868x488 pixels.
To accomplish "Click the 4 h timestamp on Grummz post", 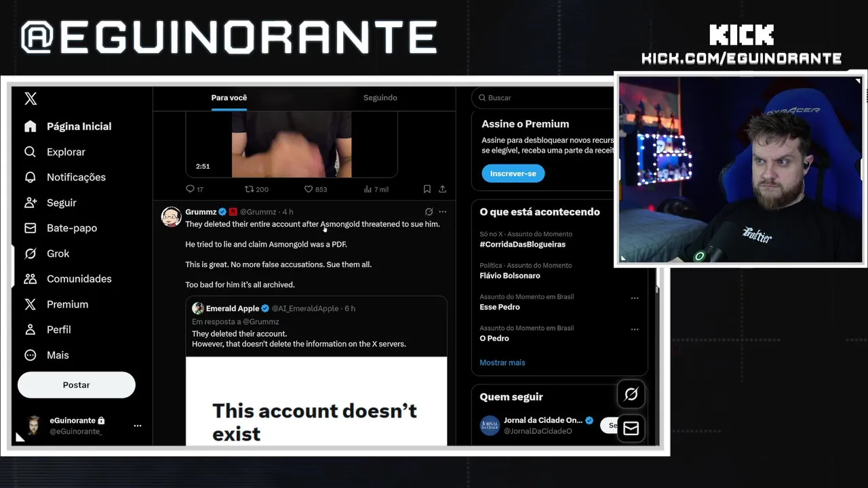I will pyautogui.click(x=288, y=211).
